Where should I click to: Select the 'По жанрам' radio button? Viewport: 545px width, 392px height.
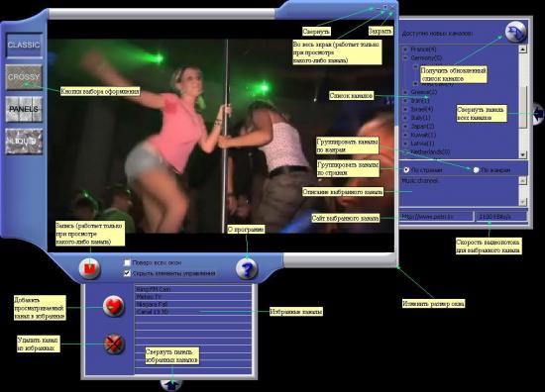pyautogui.click(x=477, y=170)
